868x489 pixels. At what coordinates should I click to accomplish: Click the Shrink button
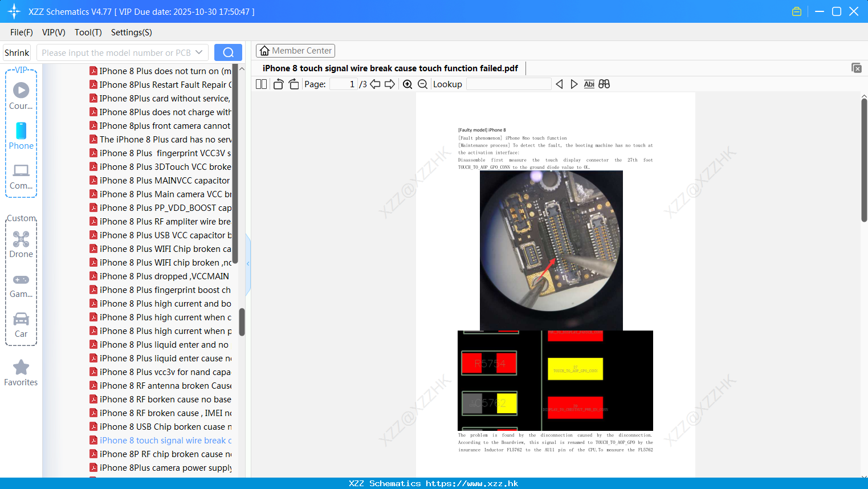click(17, 52)
